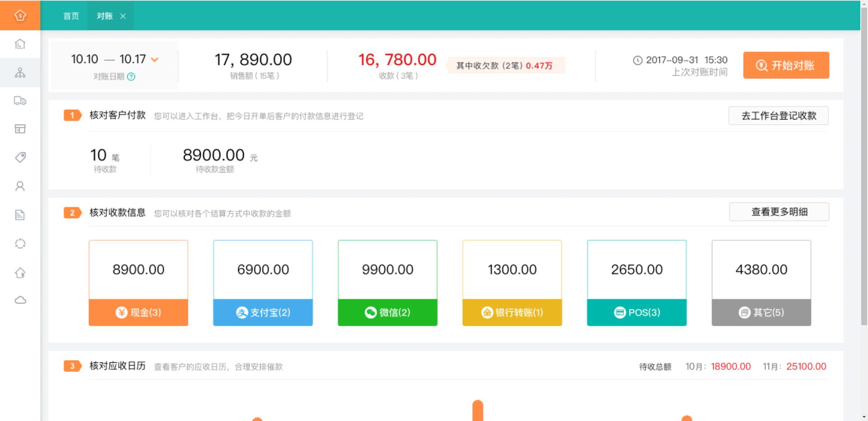The height and width of the screenshot is (421, 868).
Task: Open the user profile sidebar icon
Action: (x=20, y=186)
